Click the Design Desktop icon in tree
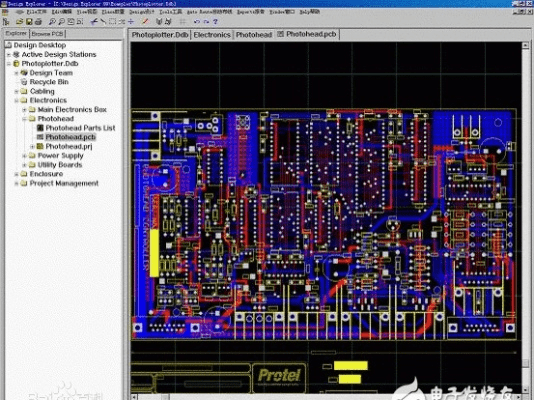The height and width of the screenshot is (400, 534). (9, 45)
